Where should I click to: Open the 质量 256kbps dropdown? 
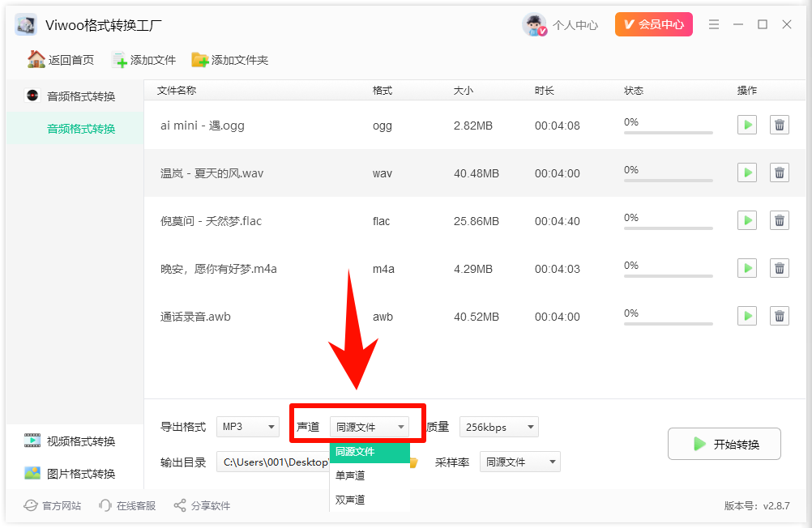pos(498,427)
